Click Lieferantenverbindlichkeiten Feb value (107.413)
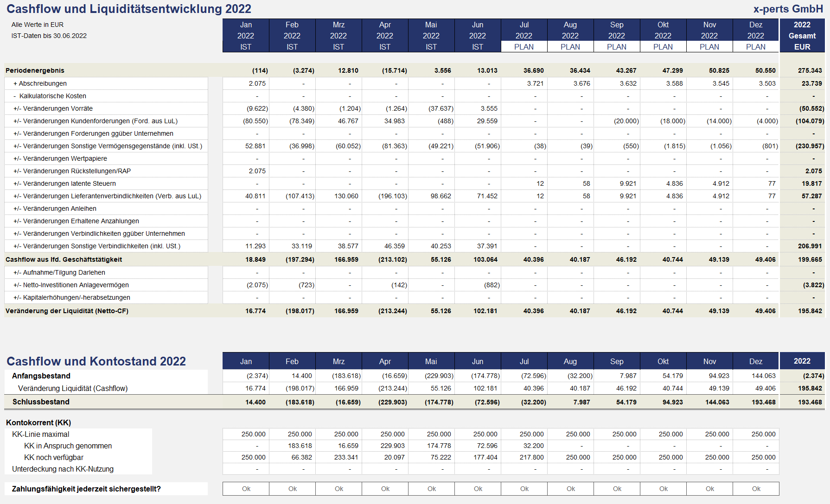This screenshot has width=830, height=504. pos(300,196)
